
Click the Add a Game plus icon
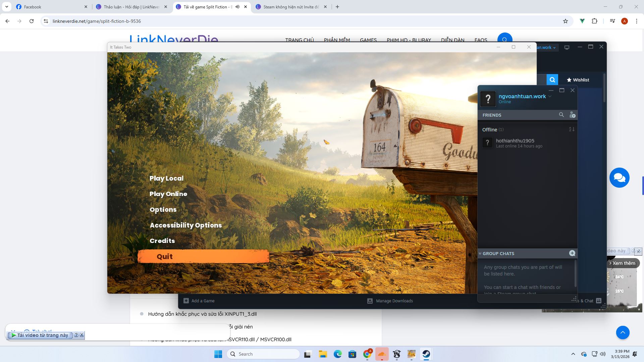186,301
